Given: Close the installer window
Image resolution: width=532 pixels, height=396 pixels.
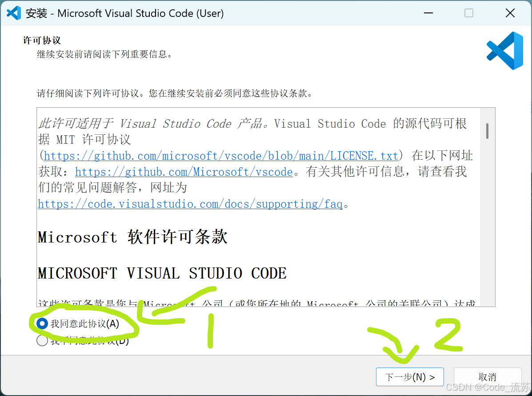Looking at the screenshot, I should pyautogui.click(x=510, y=13).
